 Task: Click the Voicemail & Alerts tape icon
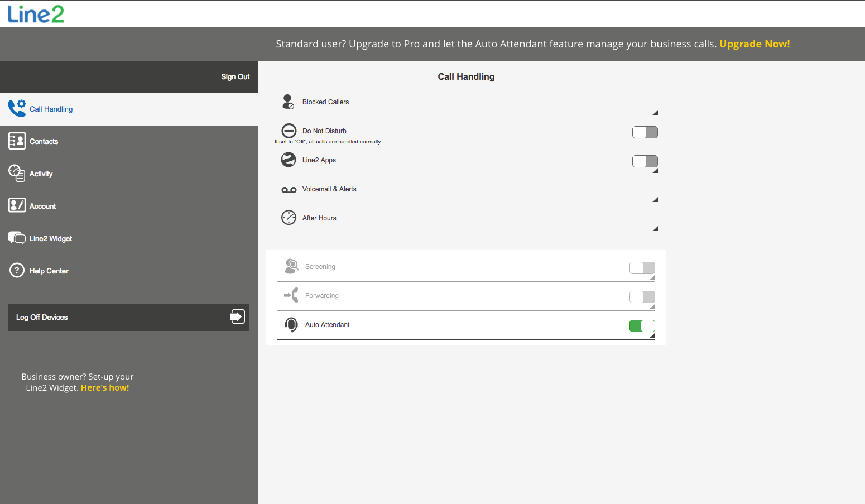click(289, 190)
